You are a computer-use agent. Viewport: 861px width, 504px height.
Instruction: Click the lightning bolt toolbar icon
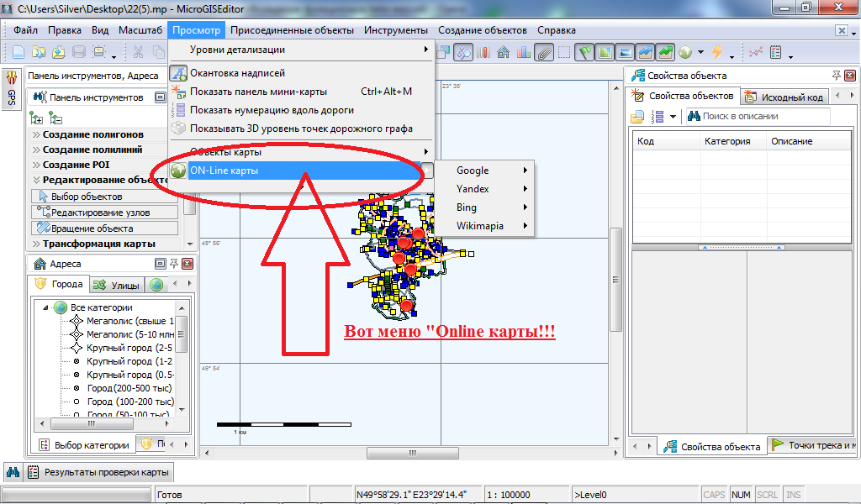717,52
